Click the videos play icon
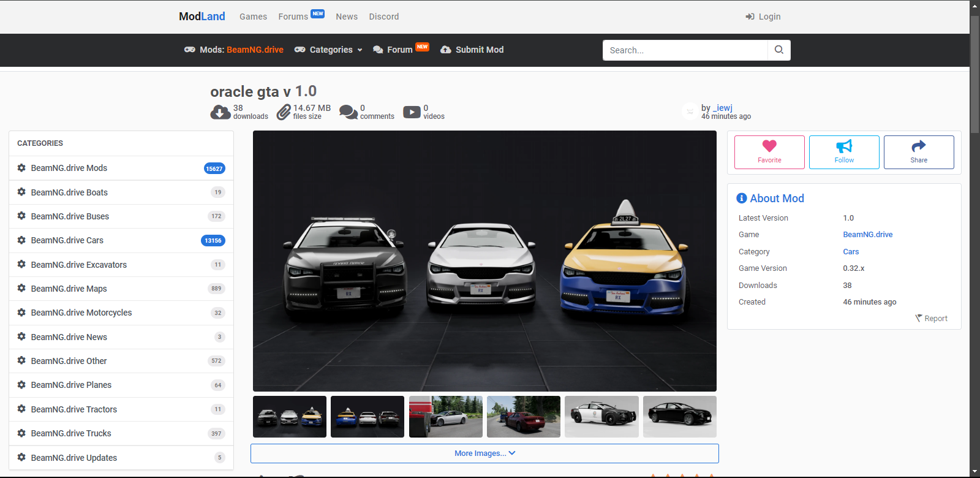980x478 pixels. tap(412, 112)
